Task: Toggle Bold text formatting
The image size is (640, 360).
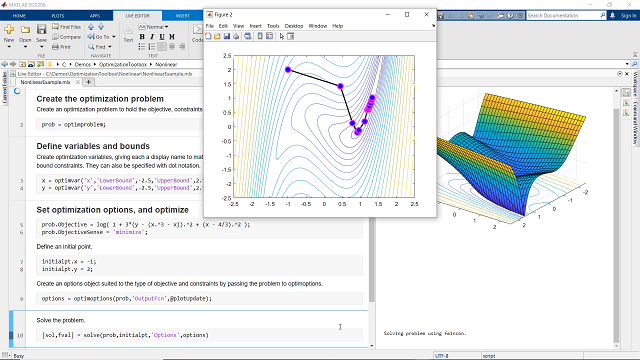Action: [142, 37]
